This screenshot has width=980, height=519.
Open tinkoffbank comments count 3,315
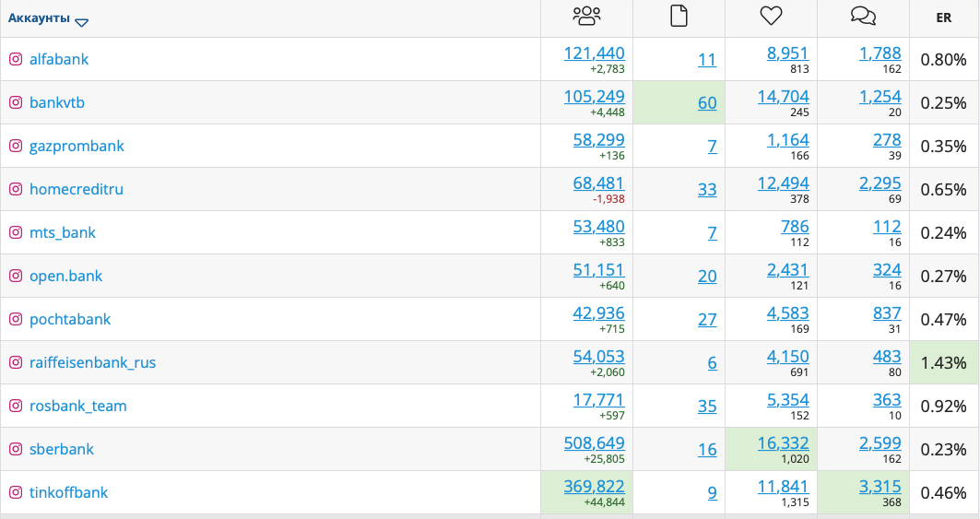point(880,486)
